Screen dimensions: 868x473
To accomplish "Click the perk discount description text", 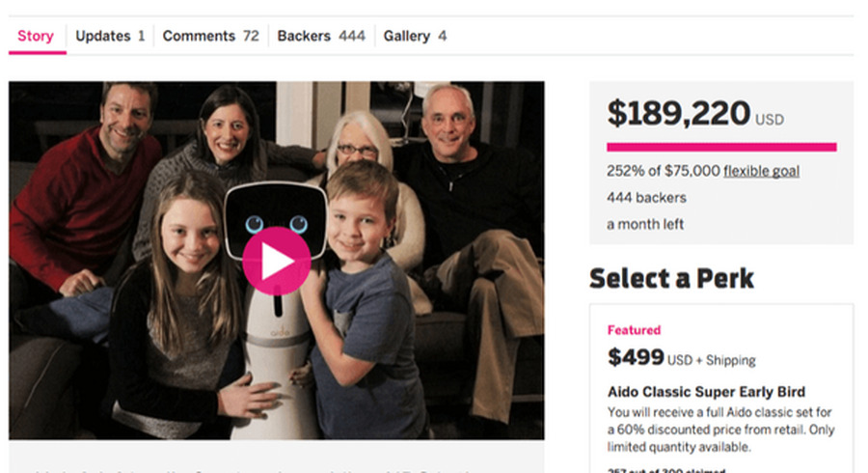I will pyautogui.click(x=721, y=430).
